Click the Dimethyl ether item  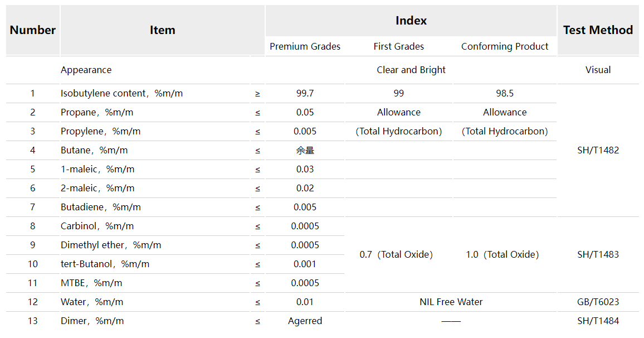(111, 245)
